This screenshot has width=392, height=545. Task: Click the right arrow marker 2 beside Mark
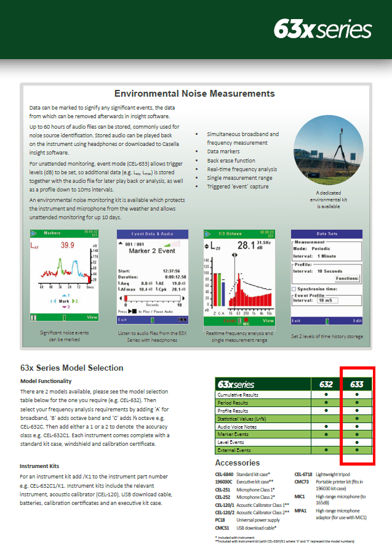pyautogui.click(x=74, y=301)
